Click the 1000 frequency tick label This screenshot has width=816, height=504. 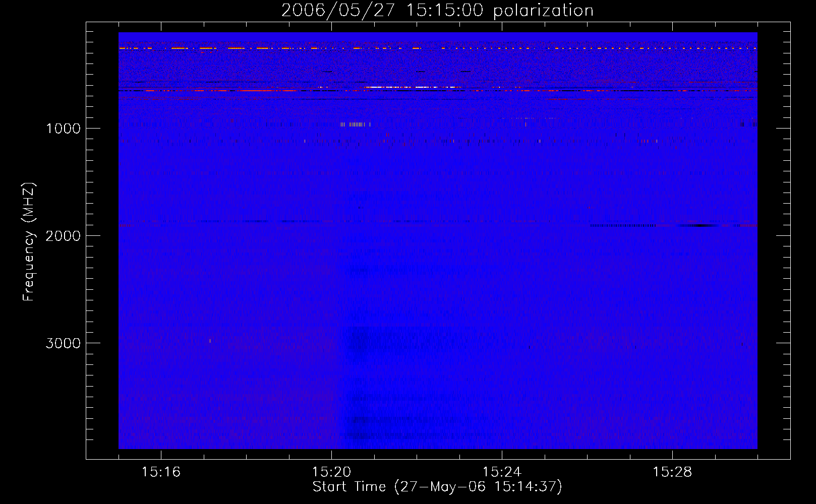(63, 129)
